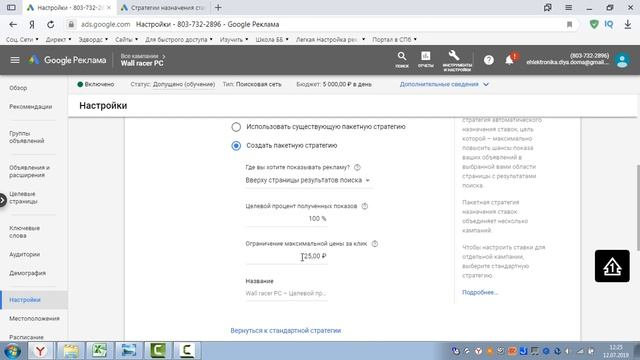
Task: Open Yandex browser from the taskbar
Action: pyautogui.click(x=40, y=351)
